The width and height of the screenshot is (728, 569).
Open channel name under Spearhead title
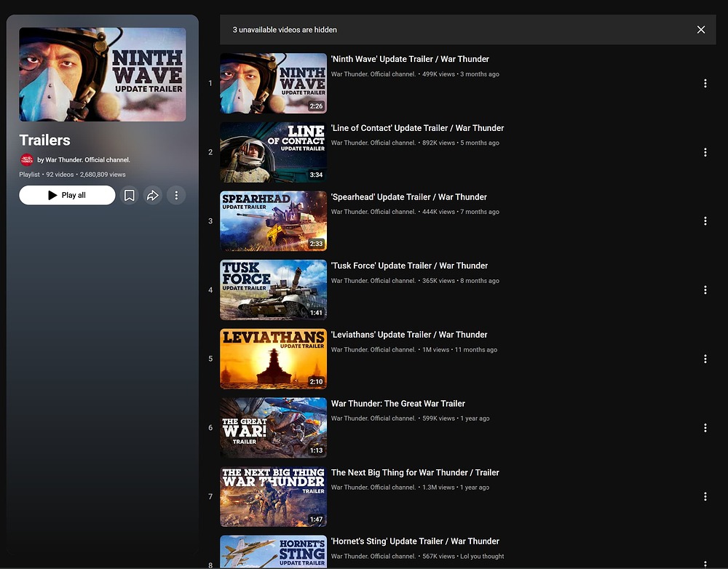373,212
